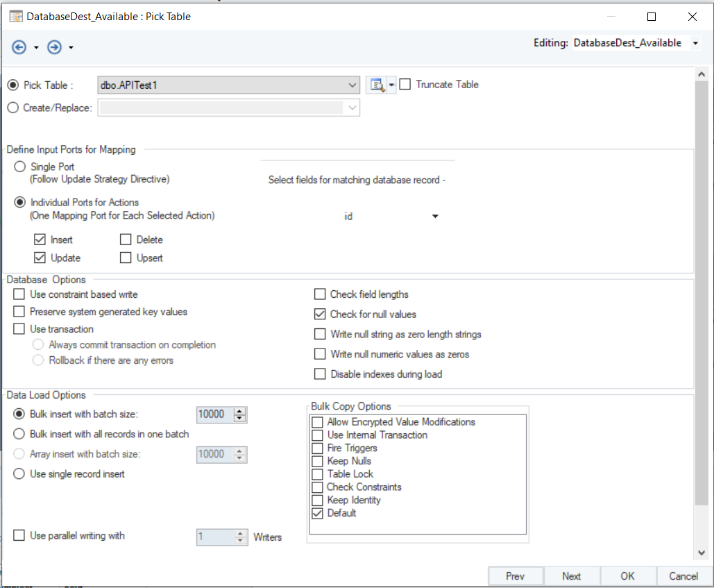Open the matching field dropdown showing id
Screen dimensions: 714x588
click(436, 216)
